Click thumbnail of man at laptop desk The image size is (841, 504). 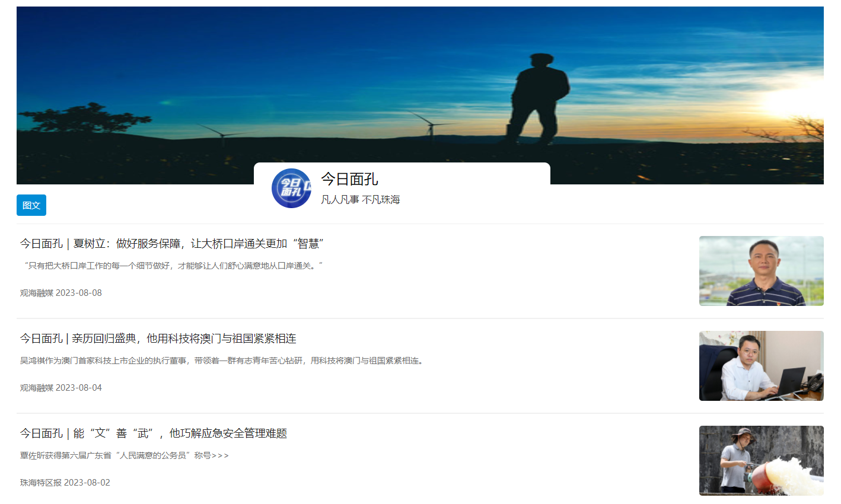[762, 366]
